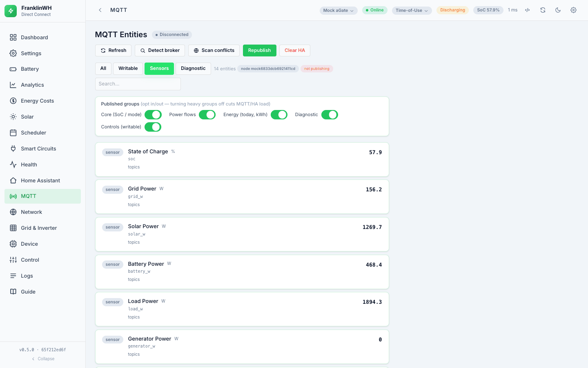Click the Settings gear icon in sidebar

click(13, 54)
